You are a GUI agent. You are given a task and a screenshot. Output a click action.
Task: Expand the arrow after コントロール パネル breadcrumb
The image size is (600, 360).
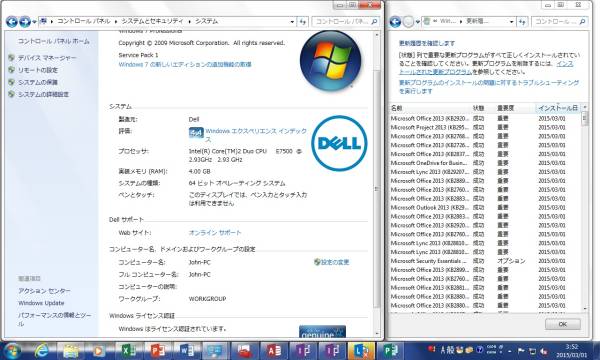coord(116,22)
